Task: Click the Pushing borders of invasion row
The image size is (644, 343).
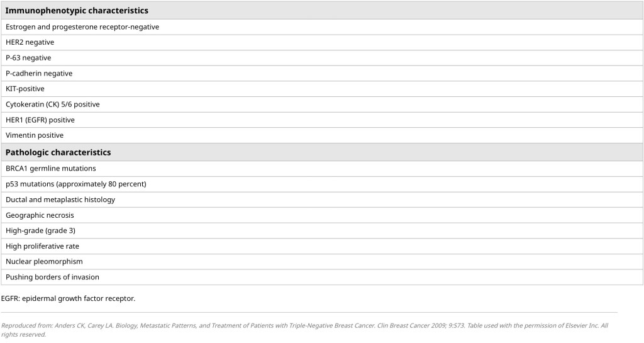Action: (x=52, y=277)
